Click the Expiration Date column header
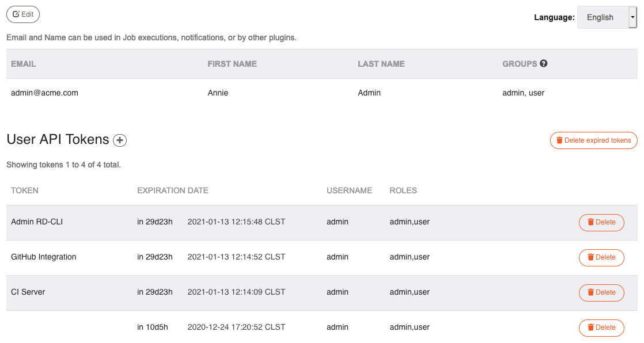The image size is (644, 343). coord(173,191)
